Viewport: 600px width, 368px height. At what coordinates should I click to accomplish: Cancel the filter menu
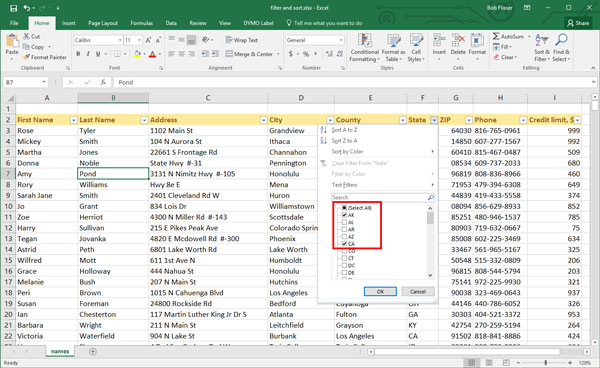coord(418,291)
